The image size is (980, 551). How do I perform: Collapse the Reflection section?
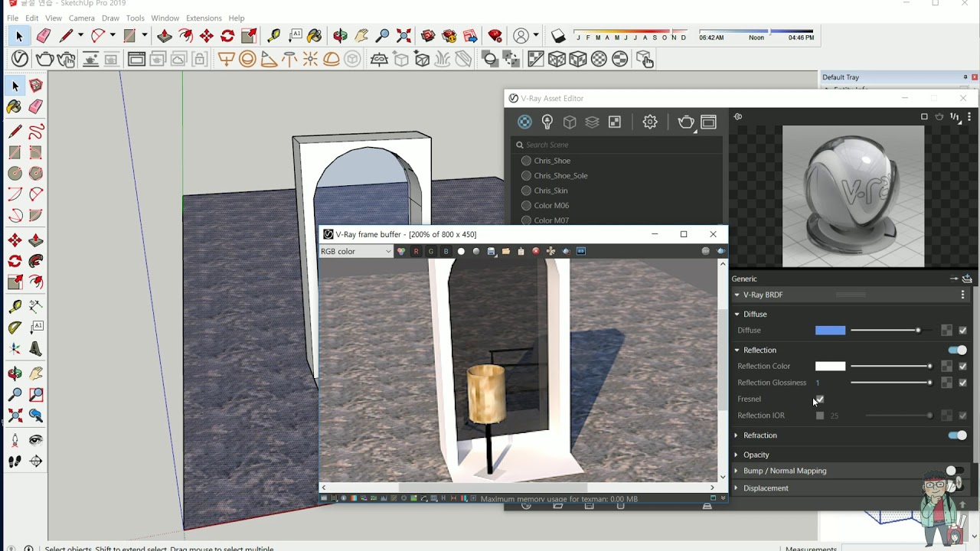(737, 350)
